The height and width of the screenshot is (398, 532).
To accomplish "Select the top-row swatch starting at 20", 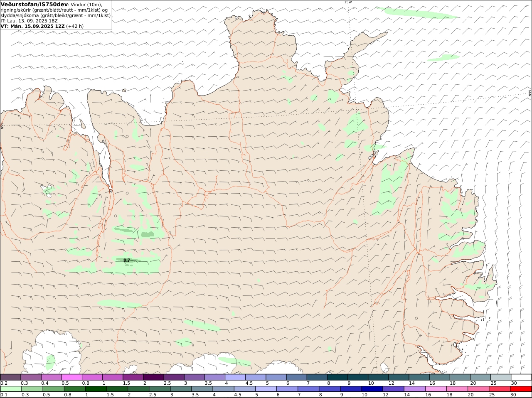I will (480, 377).
